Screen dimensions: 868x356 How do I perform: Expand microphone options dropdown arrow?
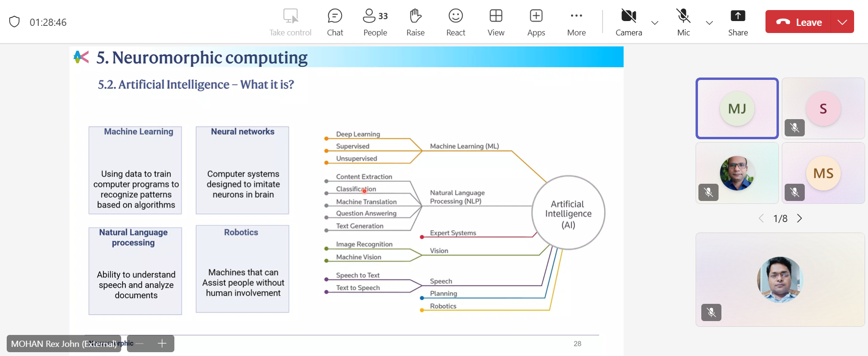[x=709, y=22]
